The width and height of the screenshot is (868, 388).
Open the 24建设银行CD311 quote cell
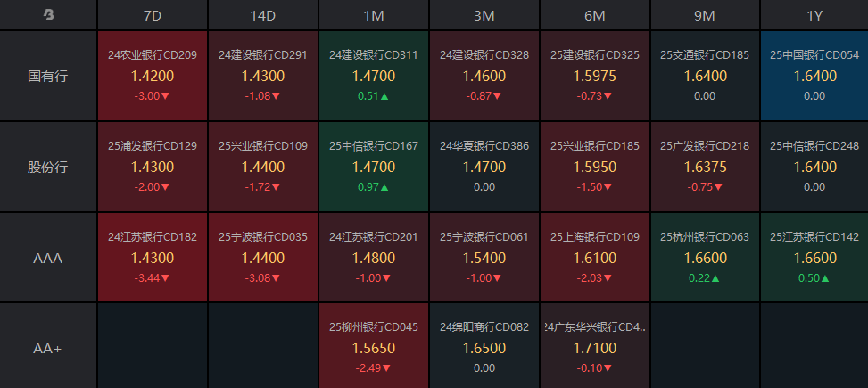coord(374,76)
